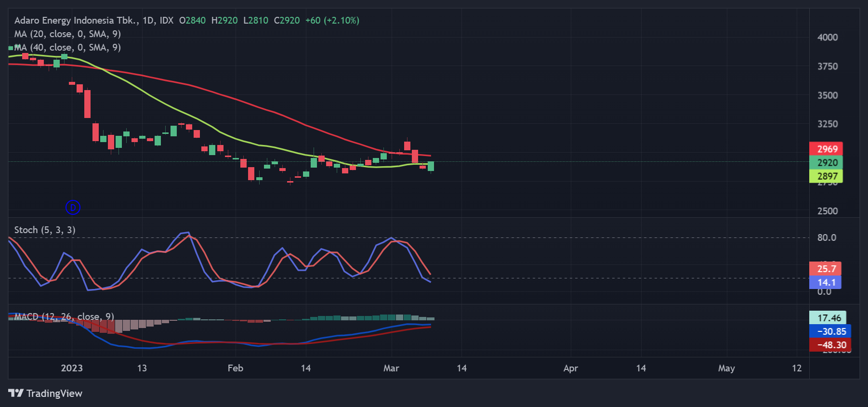Select the Adaro Energy Indonesia Tbk. symbol title

77,20
